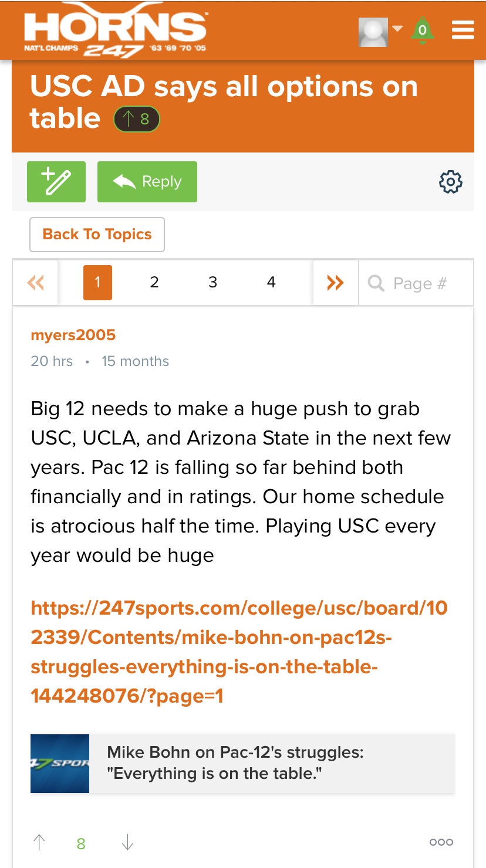The height and width of the screenshot is (868, 486).
Task: Jump to the last page arrows
Action: point(335,283)
